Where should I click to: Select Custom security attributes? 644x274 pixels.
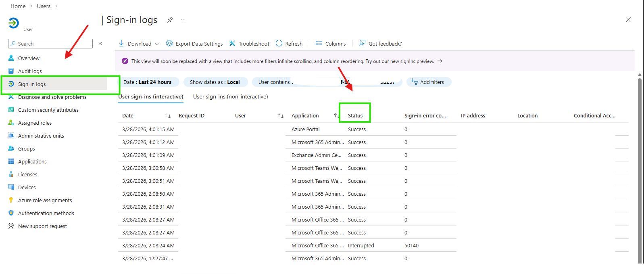tap(48, 110)
